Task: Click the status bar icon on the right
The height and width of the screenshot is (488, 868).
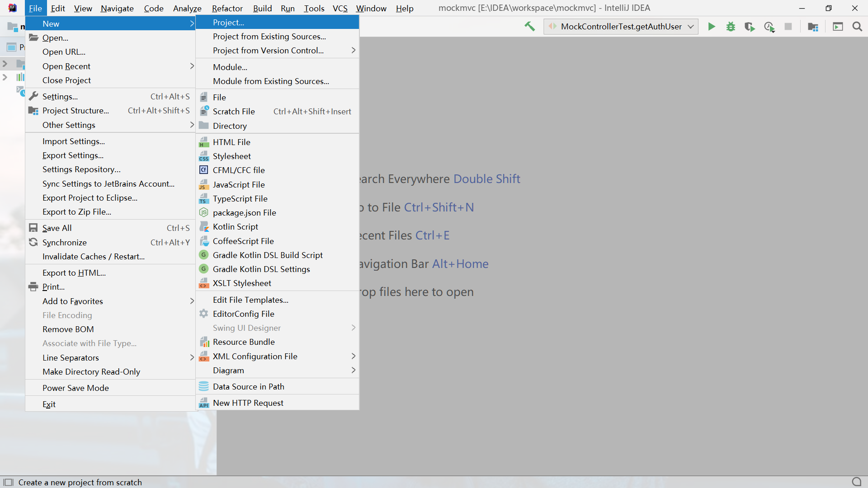Action: (x=857, y=482)
